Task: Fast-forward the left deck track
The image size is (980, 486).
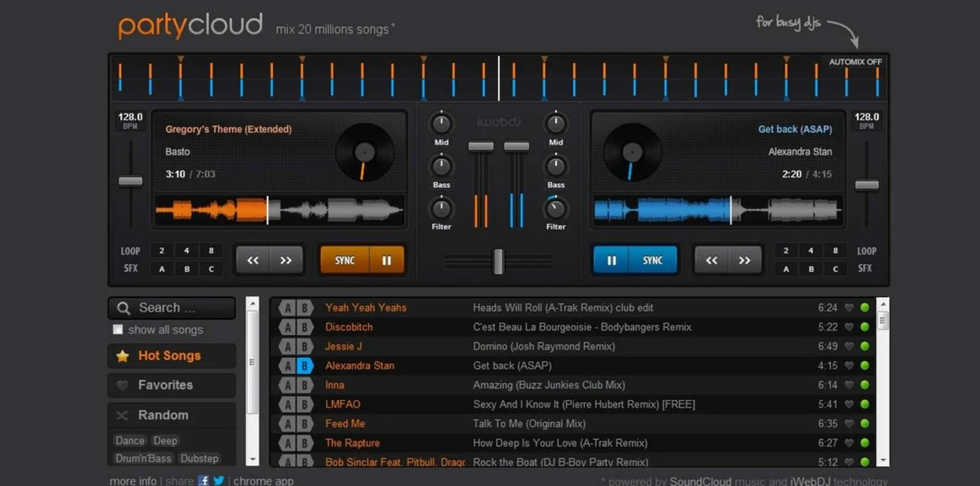Action: [286, 260]
